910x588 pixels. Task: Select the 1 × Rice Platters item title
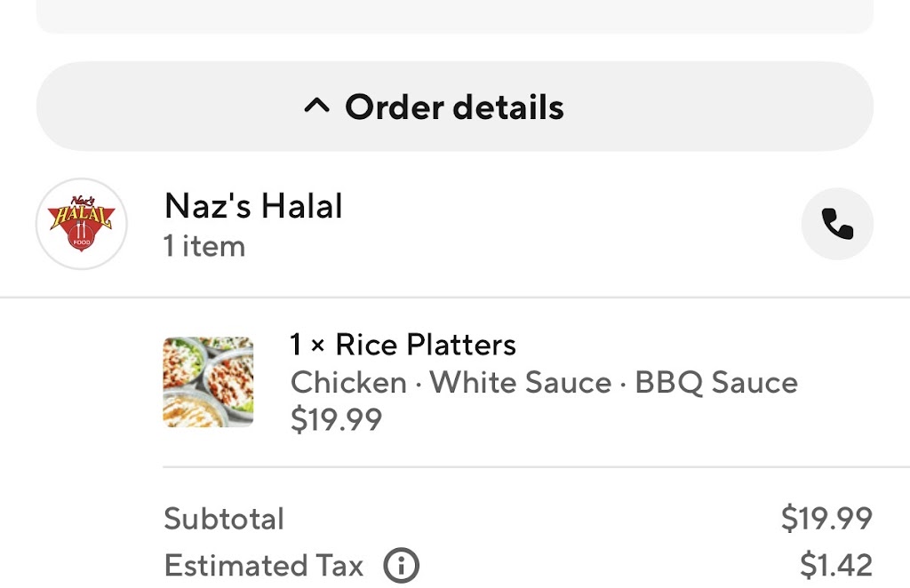pos(403,345)
